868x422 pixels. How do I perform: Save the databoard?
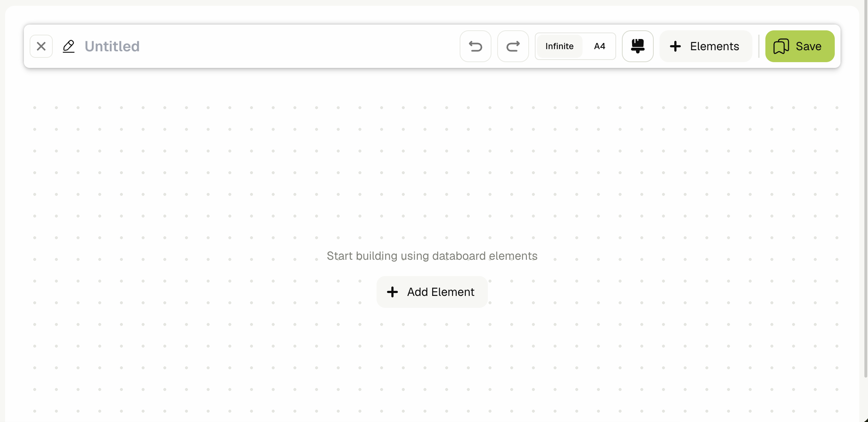(x=800, y=46)
